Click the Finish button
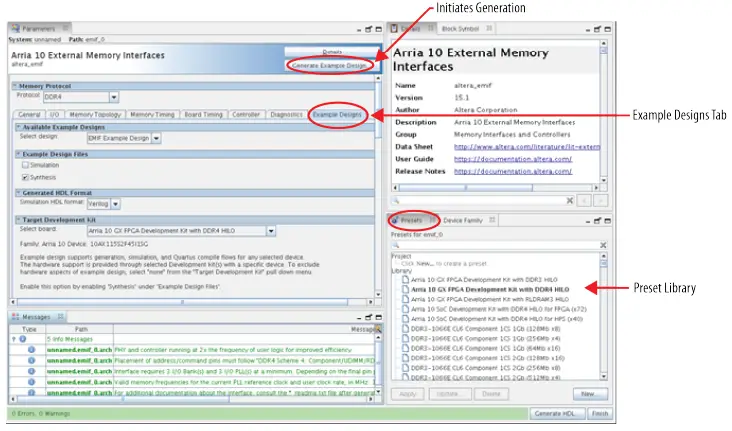The height and width of the screenshot is (431, 732). point(600,413)
